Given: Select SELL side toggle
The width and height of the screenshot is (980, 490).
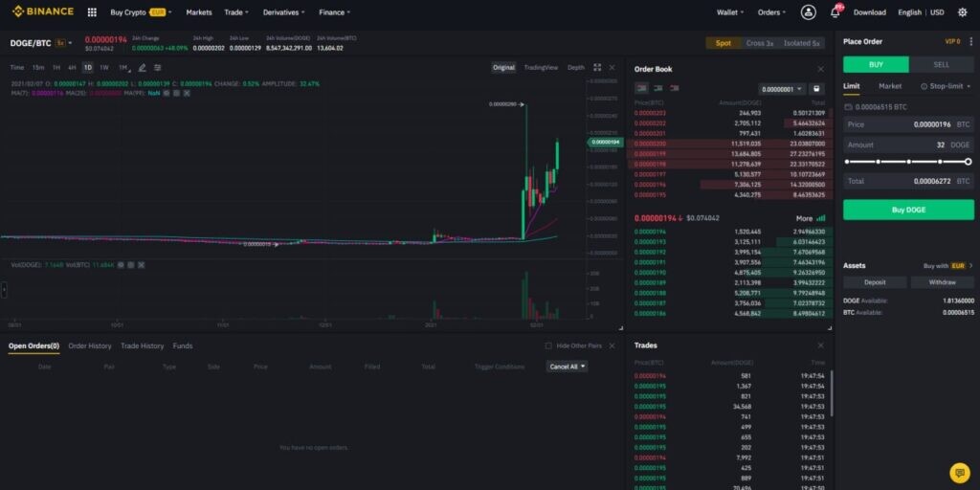Looking at the screenshot, I should click(x=942, y=64).
